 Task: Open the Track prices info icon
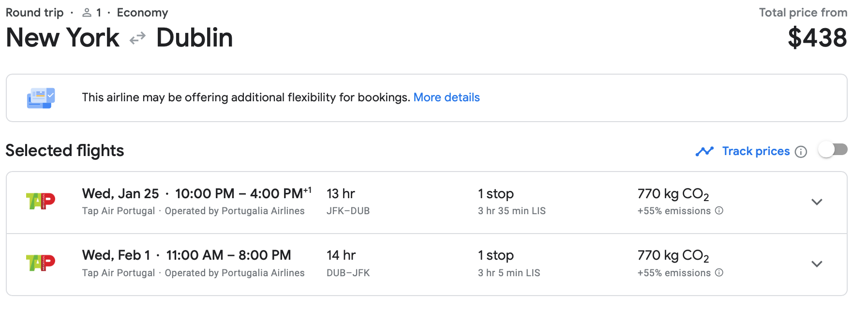coord(801,152)
